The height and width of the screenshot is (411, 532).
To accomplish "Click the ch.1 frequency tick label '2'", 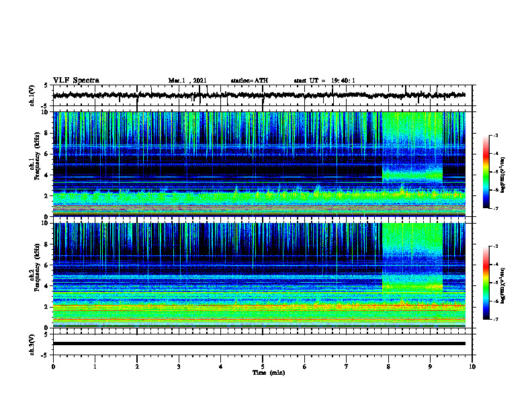I will pyautogui.click(x=46, y=196).
